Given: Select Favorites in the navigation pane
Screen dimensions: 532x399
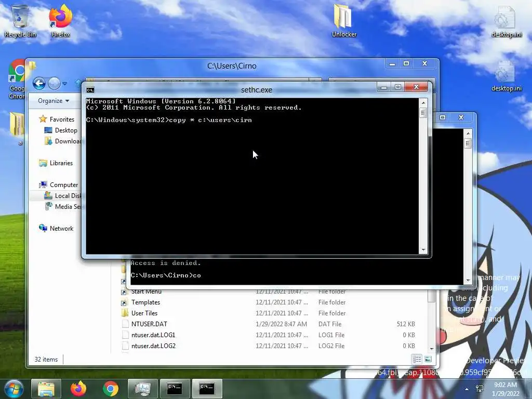Looking at the screenshot, I should tap(57, 119).
